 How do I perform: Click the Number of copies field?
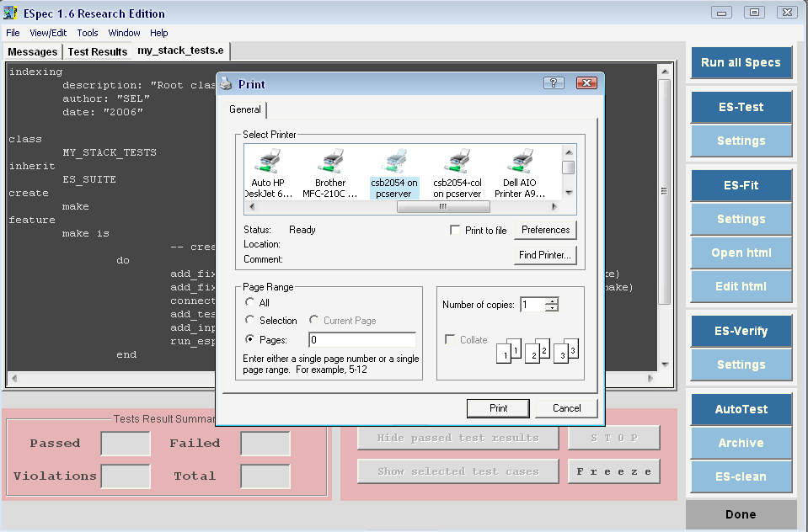[x=532, y=305]
